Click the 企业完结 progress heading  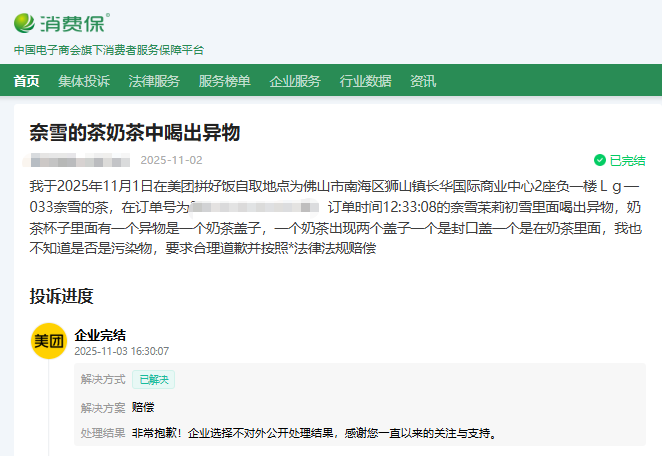pyautogui.click(x=101, y=334)
